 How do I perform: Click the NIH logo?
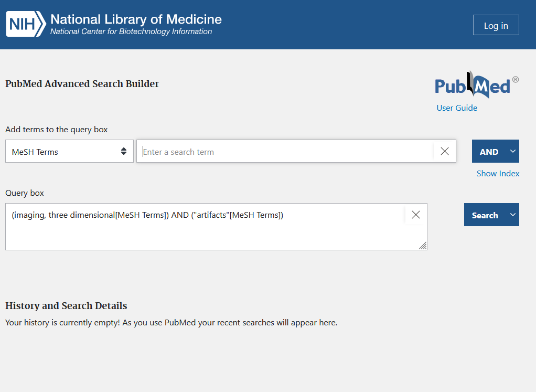pos(26,24)
